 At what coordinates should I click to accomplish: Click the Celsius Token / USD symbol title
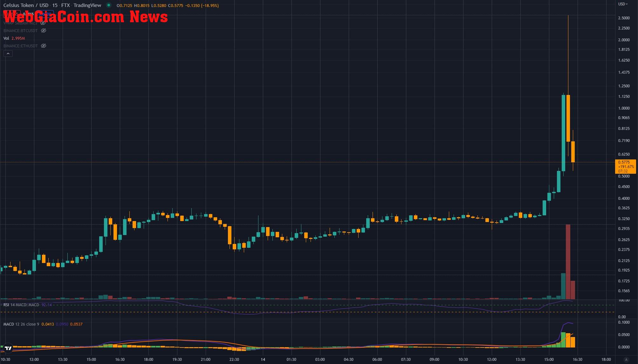click(x=26, y=5)
